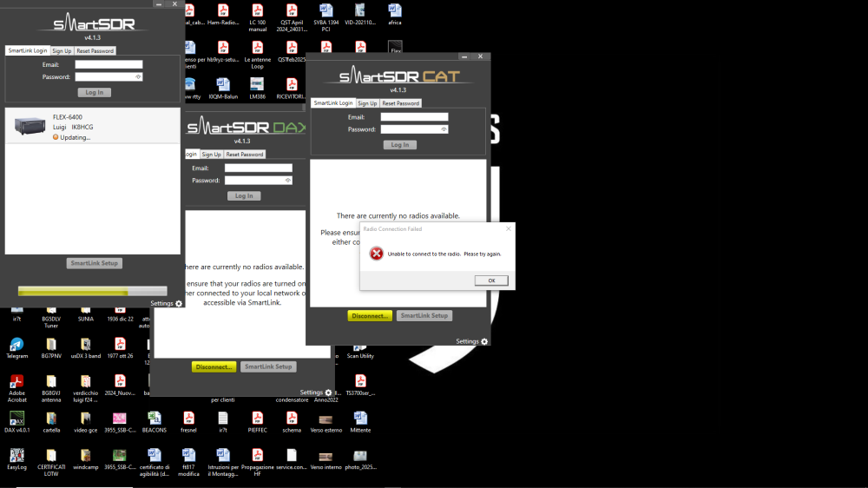Select the video gce folder
The image size is (868, 488).
[85, 422]
